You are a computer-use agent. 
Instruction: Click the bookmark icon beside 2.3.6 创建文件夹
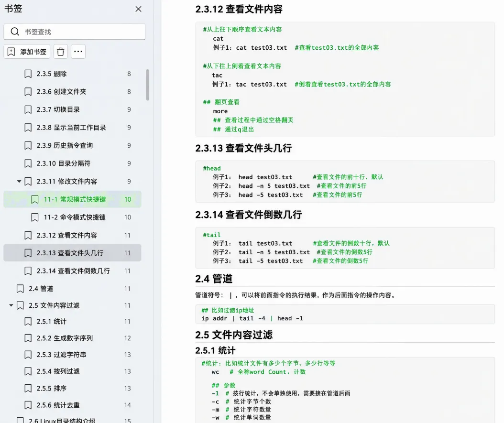coord(28,92)
